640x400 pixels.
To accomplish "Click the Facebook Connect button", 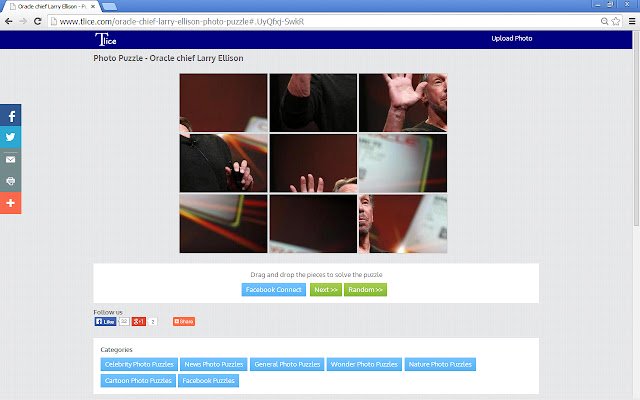I will [x=273, y=289].
